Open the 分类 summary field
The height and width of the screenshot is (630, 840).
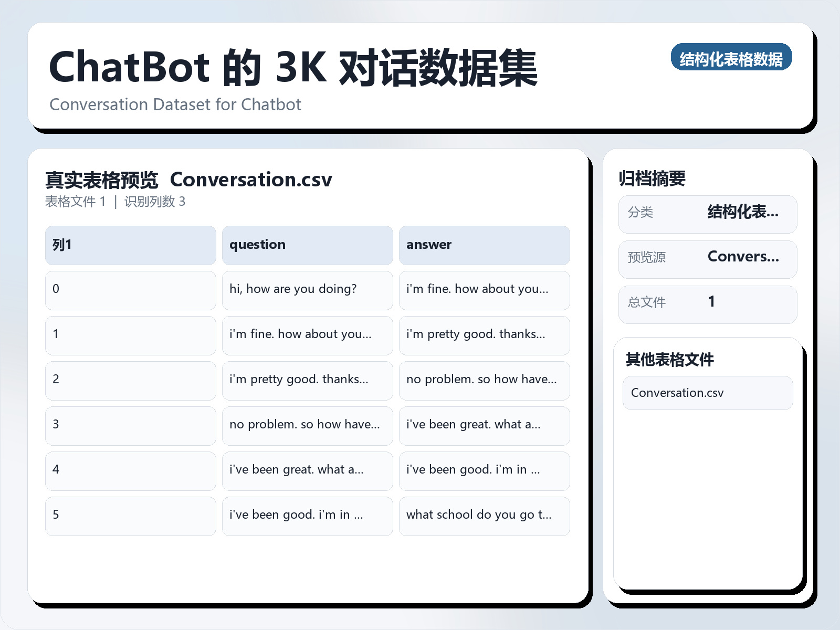click(x=707, y=214)
